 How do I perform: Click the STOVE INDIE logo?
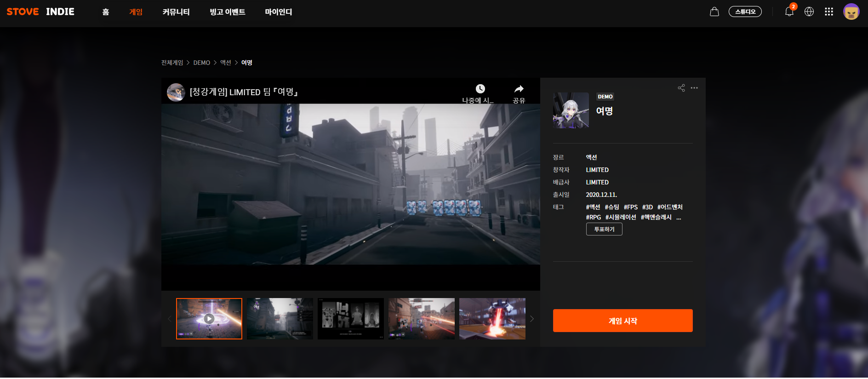pos(40,12)
